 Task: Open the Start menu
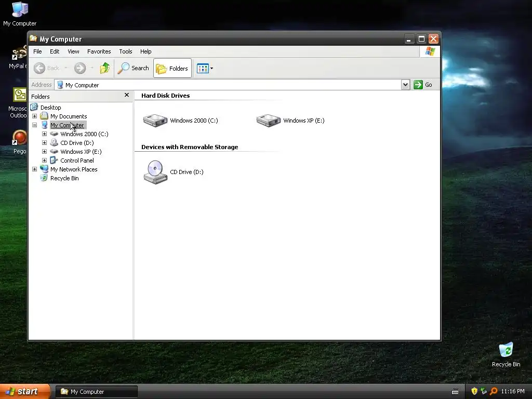[25, 392]
